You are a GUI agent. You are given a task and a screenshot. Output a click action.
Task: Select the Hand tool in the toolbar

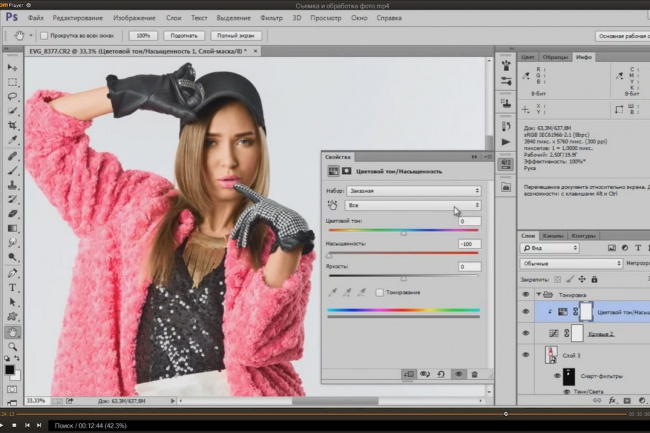point(12,332)
